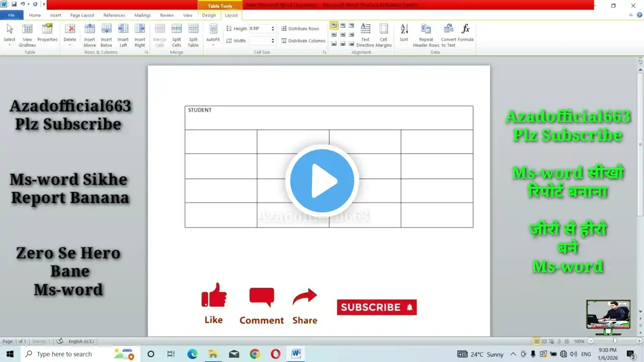This screenshot has height=362, width=644.
Task: Click Convert to Text
Action: pos(448,35)
